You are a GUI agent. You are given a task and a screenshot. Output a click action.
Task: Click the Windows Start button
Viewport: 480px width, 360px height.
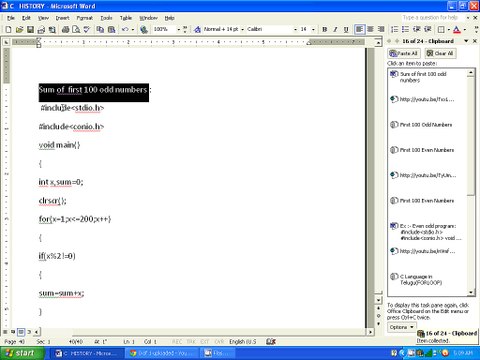(22, 353)
